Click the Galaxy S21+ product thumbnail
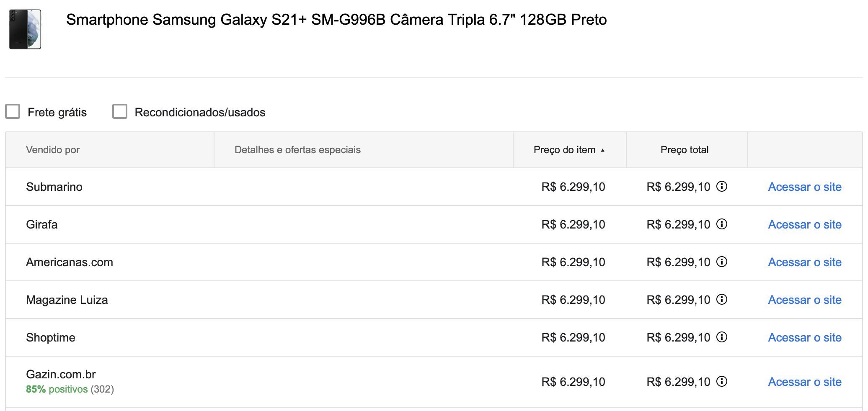The width and height of the screenshot is (868, 411). point(25,29)
